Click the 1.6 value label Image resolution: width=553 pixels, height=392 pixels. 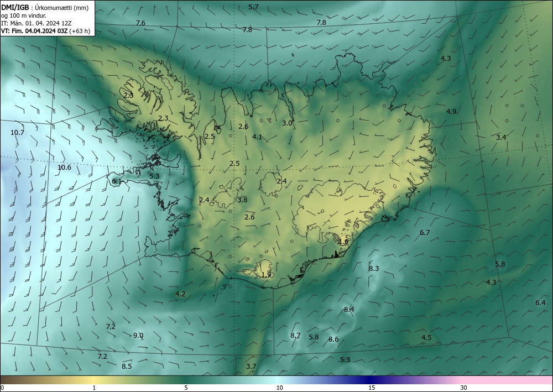pos(343,242)
